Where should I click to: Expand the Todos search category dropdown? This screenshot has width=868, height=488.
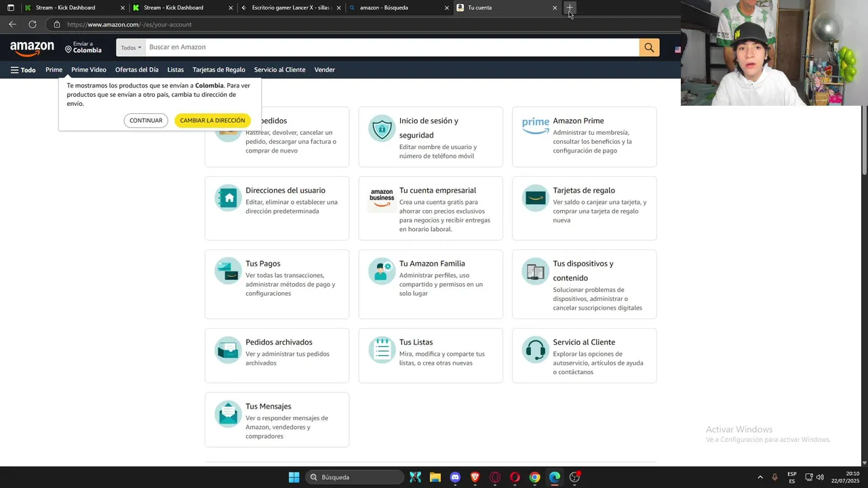coord(131,47)
